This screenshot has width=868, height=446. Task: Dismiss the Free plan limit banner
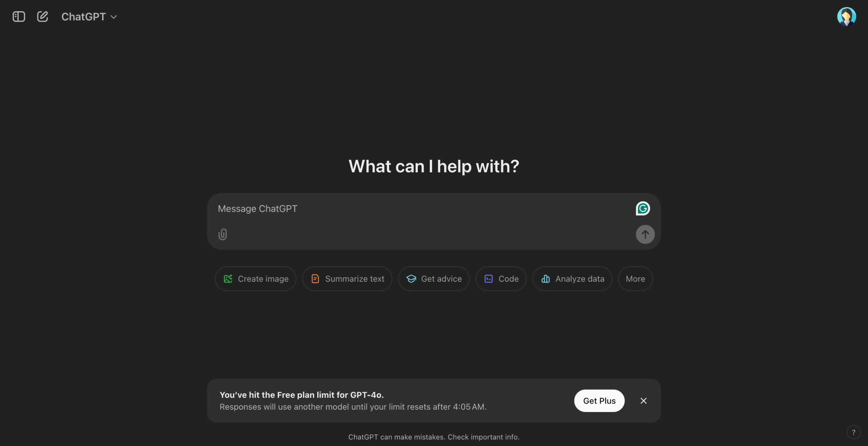[643, 401]
